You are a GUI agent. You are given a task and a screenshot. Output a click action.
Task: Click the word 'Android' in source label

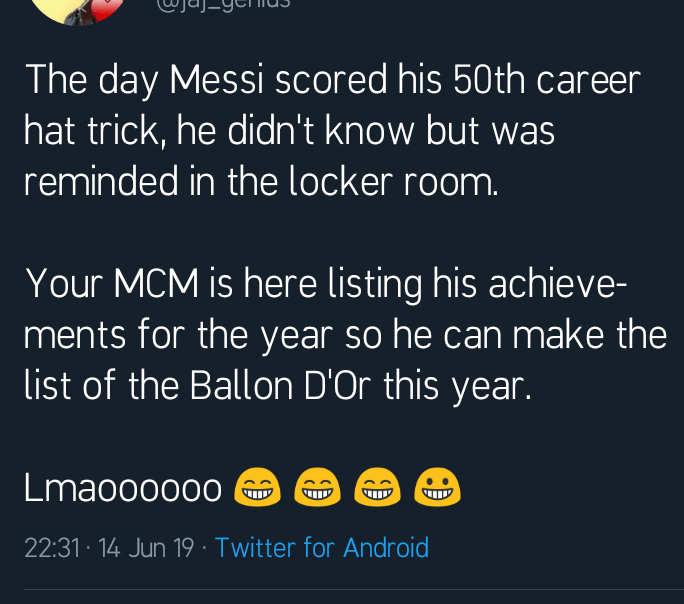pyautogui.click(x=385, y=548)
